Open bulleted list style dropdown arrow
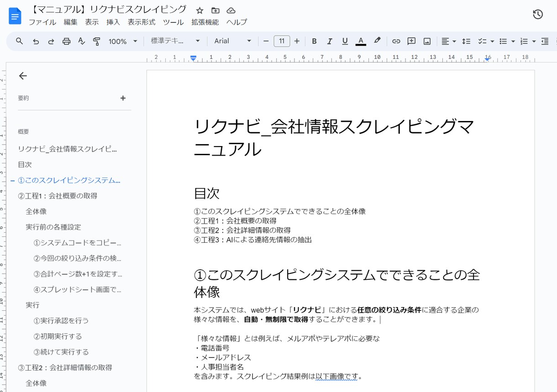The height and width of the screenshot is (392, 557). (x=513, y=42)
